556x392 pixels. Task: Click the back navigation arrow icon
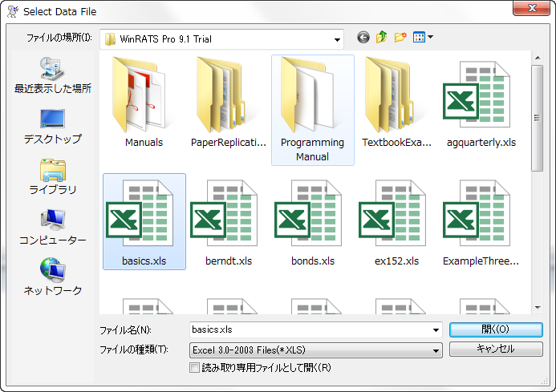[x=363, y=38]
